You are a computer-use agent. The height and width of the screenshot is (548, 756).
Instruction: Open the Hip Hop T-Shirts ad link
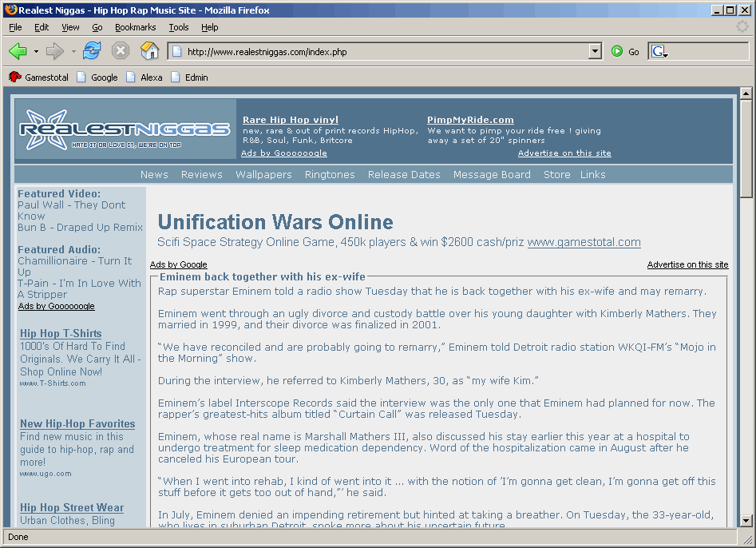point(61,333)
